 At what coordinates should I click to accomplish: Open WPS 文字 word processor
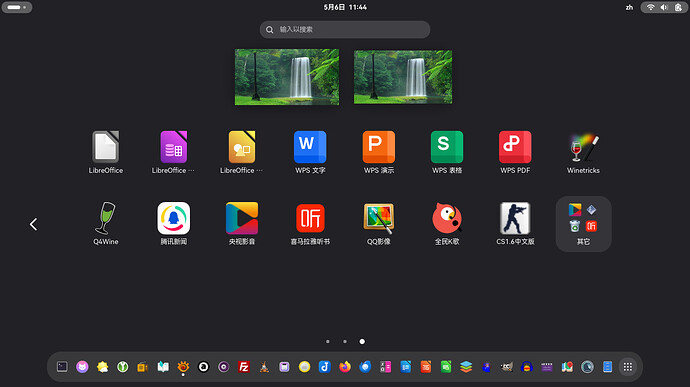(310, 152)
